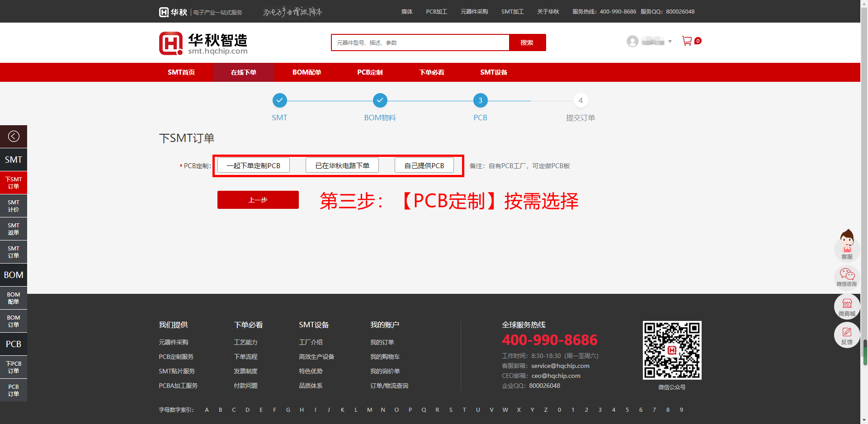The image size is (868, 424).
Task: Click the page vertical scrollbar thumb
Action: [865, 352]
